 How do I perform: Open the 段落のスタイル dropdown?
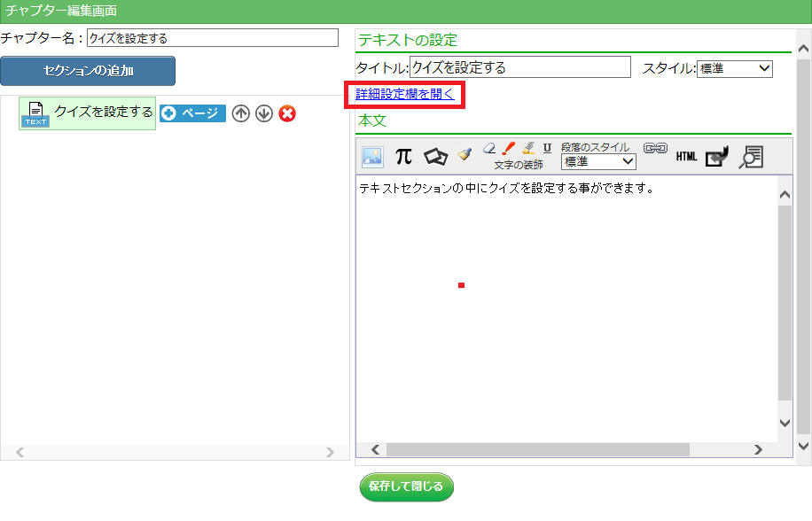(598, 162)
